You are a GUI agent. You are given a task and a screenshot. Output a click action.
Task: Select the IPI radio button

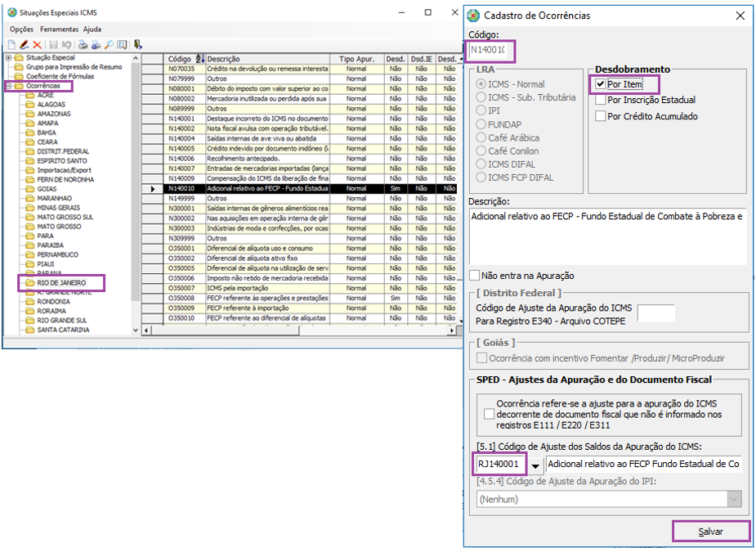point(481,110)
